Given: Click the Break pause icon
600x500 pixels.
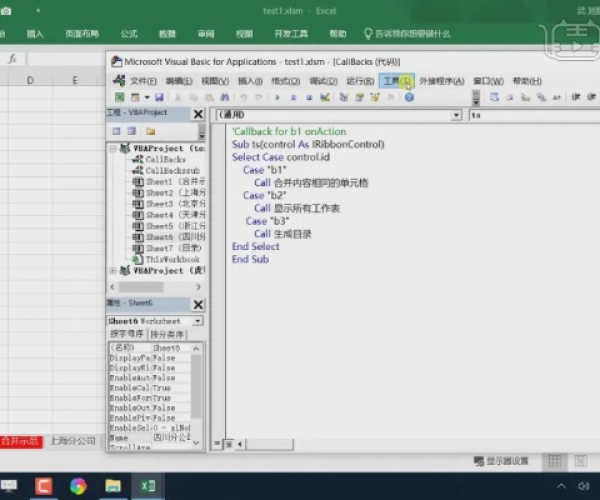Looking at the screenshot, I should coord(293,97).
